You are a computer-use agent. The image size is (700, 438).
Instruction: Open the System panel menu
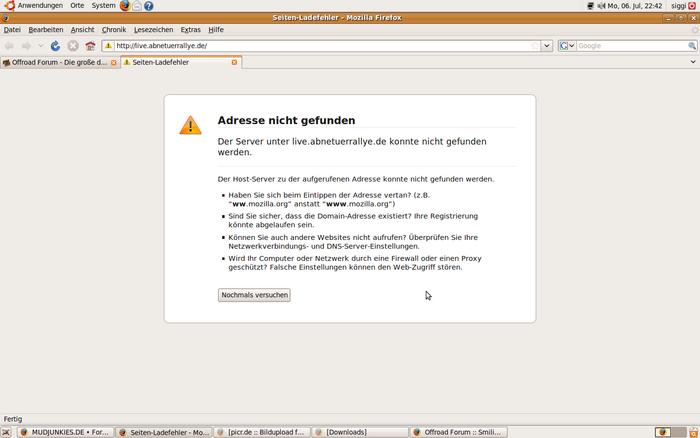[104, 5]
